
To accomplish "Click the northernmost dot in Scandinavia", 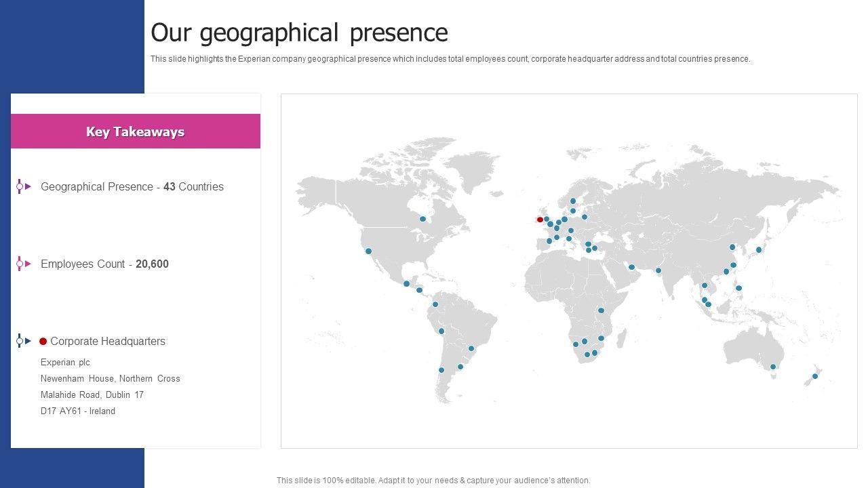I will [573, 201].
